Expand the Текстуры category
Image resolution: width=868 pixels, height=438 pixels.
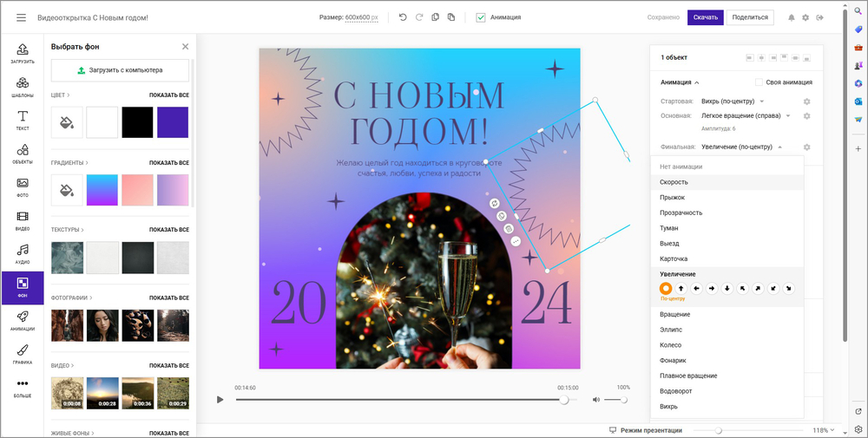(67, 230)
